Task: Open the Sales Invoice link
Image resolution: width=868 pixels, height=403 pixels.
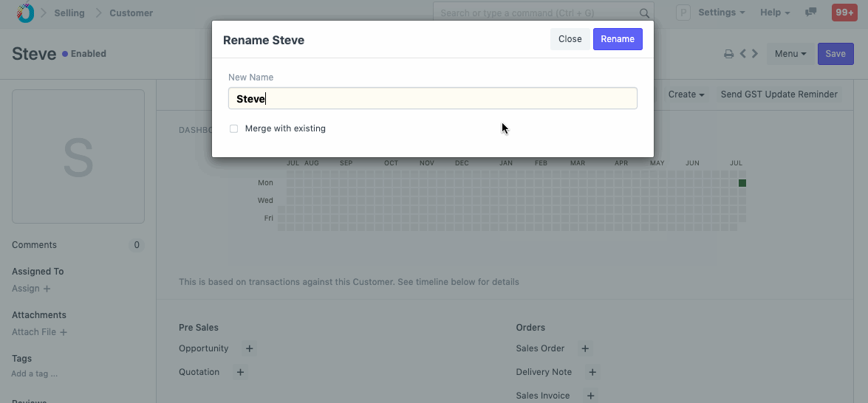Action: tap(543, 396)
